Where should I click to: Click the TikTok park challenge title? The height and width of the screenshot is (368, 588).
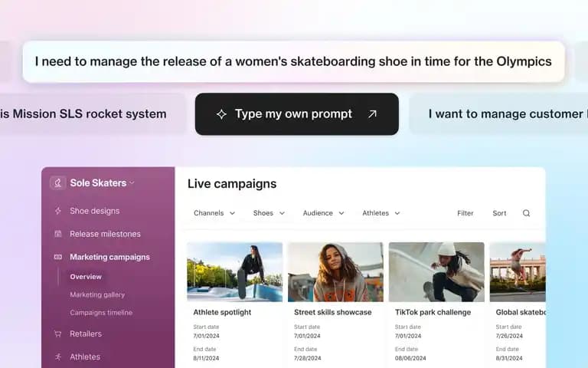click(433, 312)
